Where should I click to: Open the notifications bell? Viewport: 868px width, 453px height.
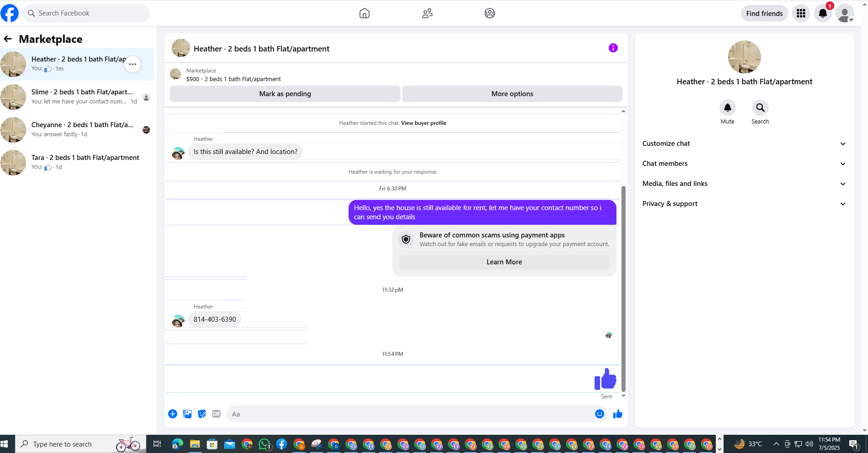click(x=823, y=13)
